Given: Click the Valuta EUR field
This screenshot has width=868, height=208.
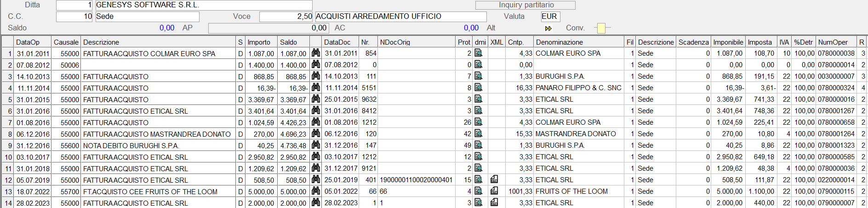Looking at the screenshot, I should [x=550, y=17].
